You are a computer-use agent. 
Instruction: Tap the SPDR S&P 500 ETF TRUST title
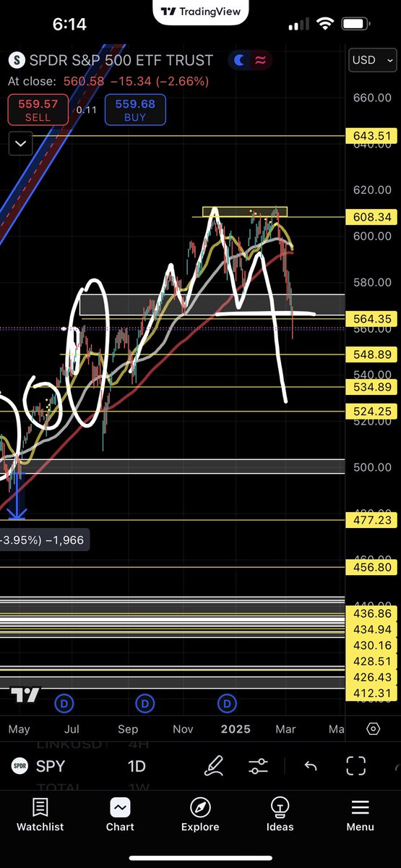tap(121, 60)
